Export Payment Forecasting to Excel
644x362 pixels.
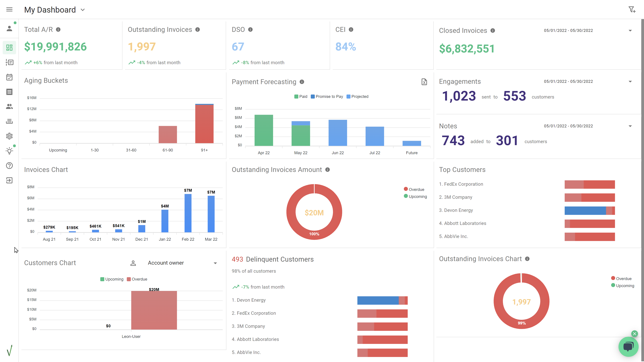[424, 82]
